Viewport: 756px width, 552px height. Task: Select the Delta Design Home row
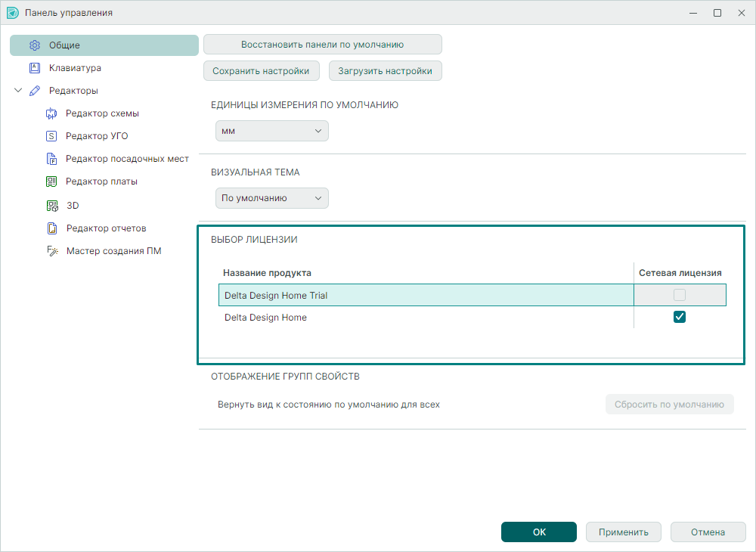pyautogui.click(x=423, y=318)
